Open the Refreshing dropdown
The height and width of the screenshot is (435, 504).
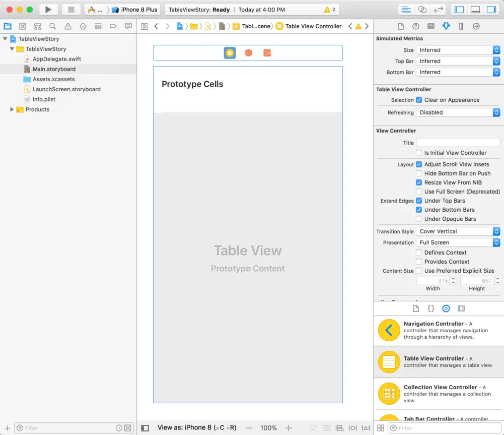458,112
